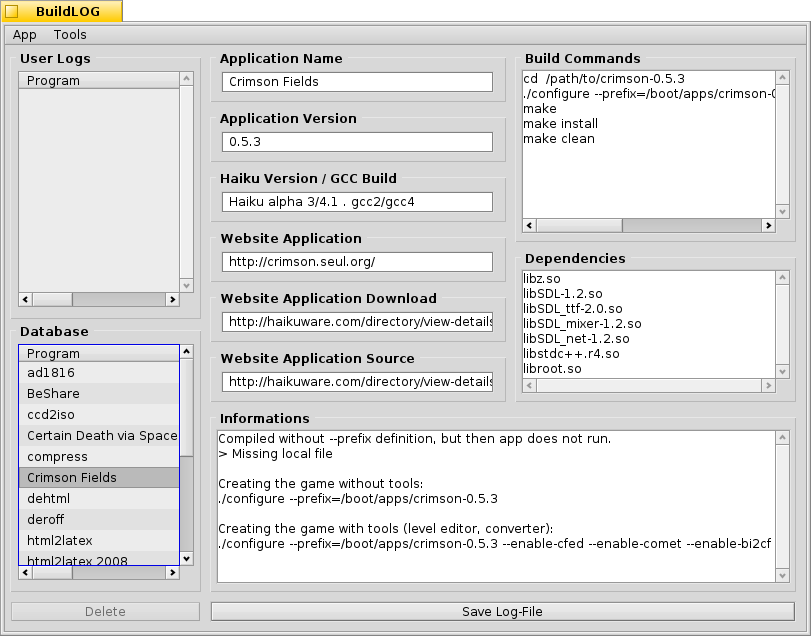Screen dimensions: 811x636
Task: Click '> Missing local file' line in Informations
Action: point(276,453)
